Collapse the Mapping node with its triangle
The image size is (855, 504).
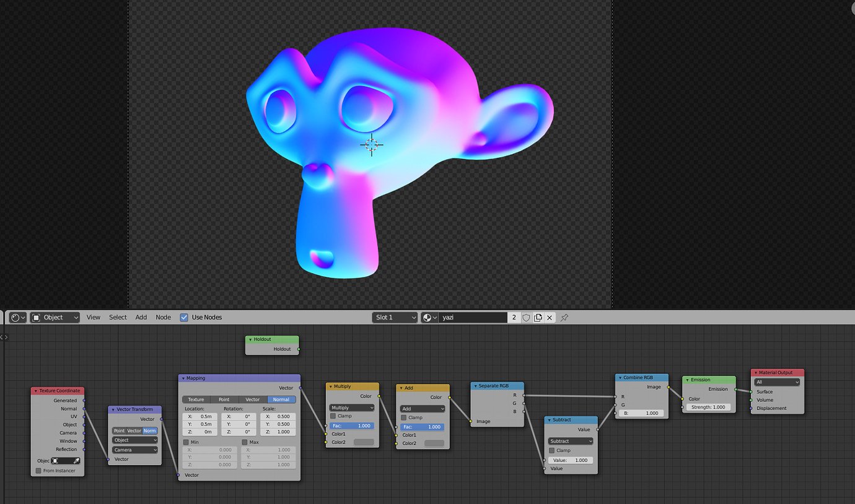click(x=183, y=378)
